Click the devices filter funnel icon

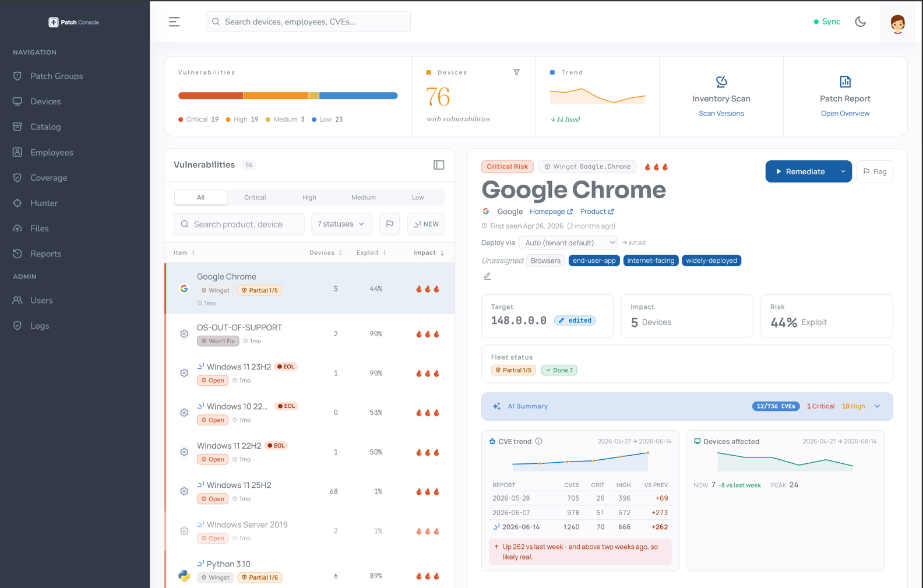516,72
